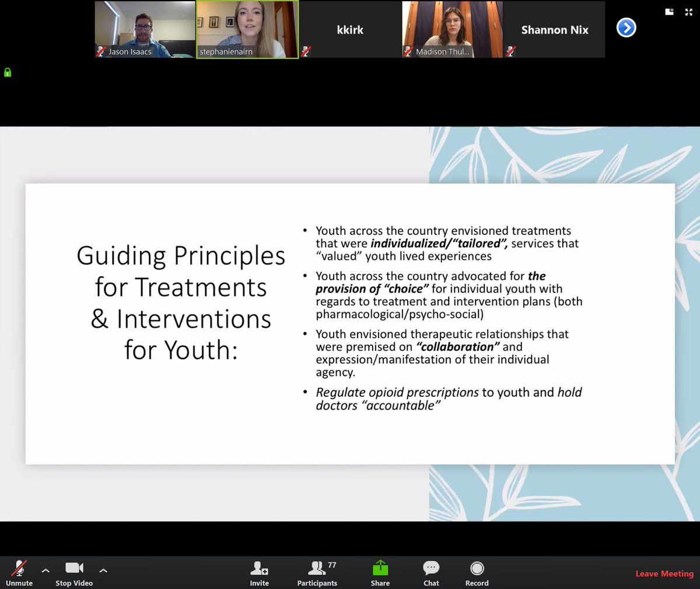Unmute the microphone

pyautogui.click(x=19, y=573)
